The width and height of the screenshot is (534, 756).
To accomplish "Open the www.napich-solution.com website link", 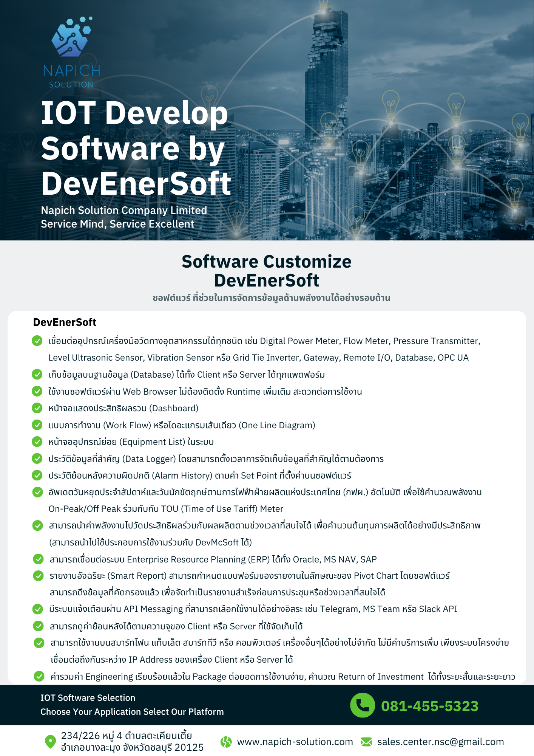I will coord(295,742).
